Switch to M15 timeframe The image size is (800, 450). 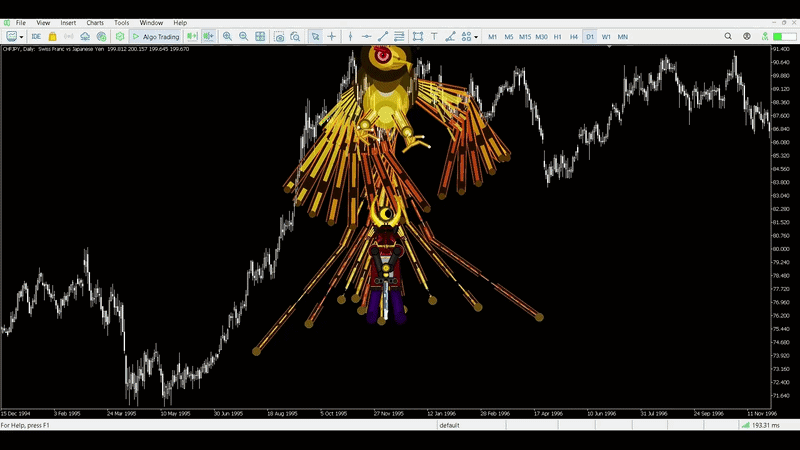(x=525, y=37)
